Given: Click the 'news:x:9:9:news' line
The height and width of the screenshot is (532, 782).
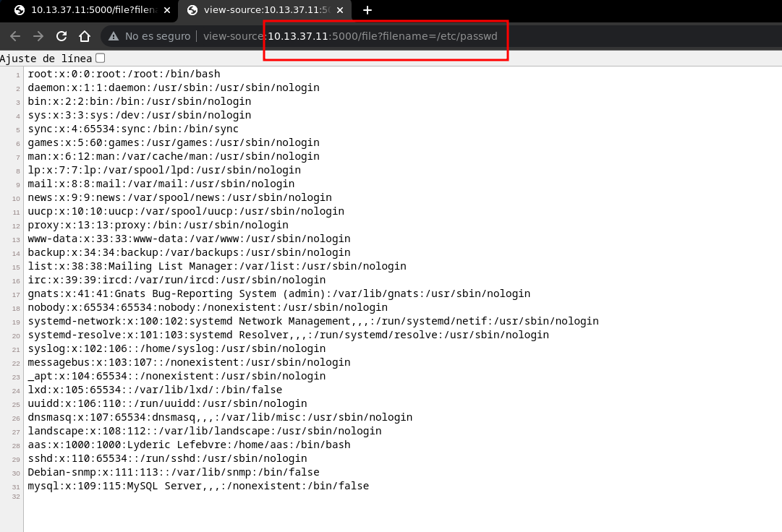Looking at the screenshot, I should point(179,198).
